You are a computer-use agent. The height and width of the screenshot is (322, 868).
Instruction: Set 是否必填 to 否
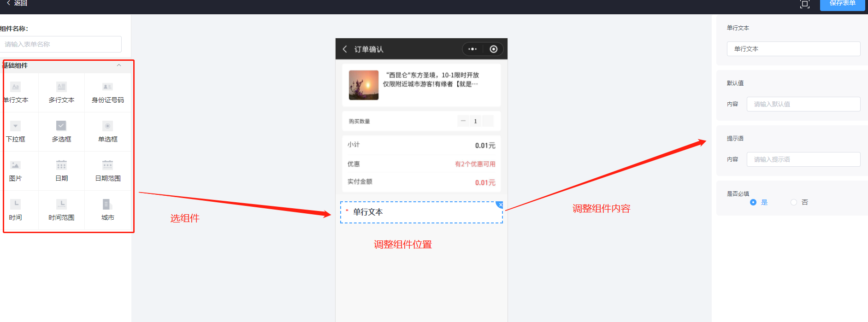tap(794, 202)
